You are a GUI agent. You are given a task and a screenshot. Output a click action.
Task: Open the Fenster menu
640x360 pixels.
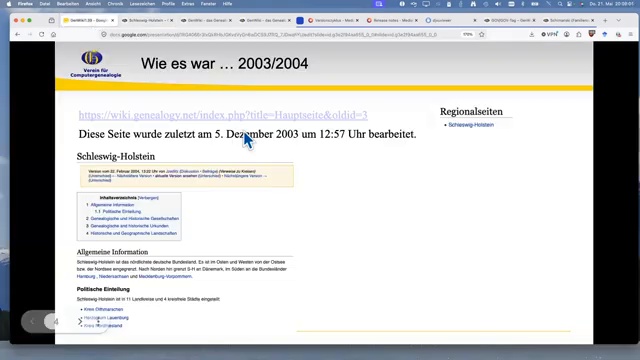[208, 4]
